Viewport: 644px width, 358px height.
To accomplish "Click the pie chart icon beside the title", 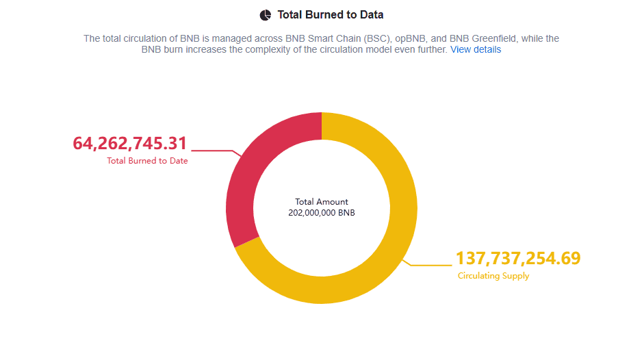I will 266,14.
